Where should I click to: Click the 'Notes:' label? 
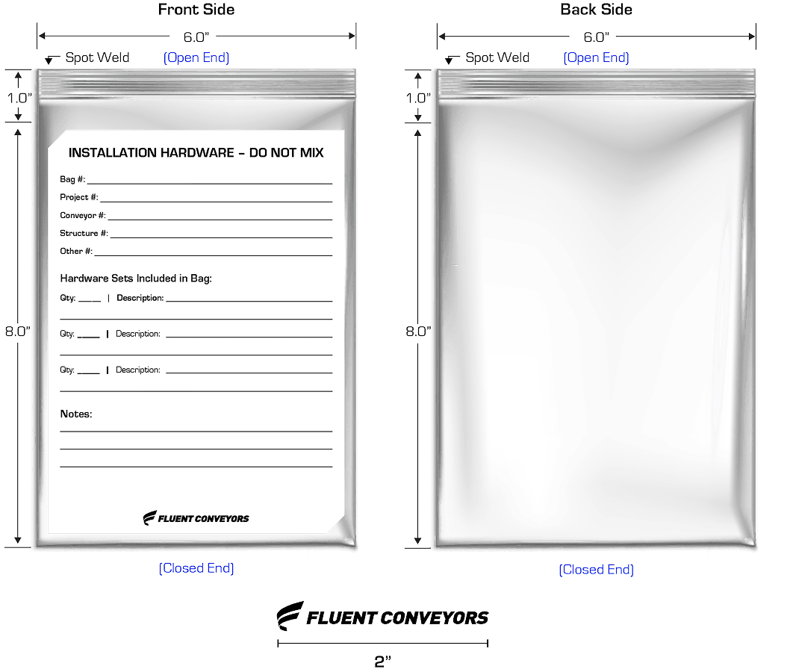click(76, 414)
